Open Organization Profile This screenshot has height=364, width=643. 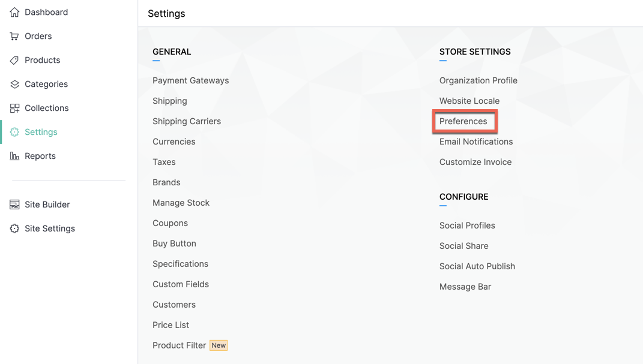(478, 81)
